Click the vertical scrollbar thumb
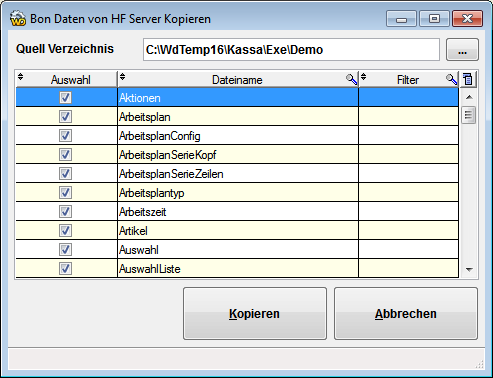 (x=469, y=115)
